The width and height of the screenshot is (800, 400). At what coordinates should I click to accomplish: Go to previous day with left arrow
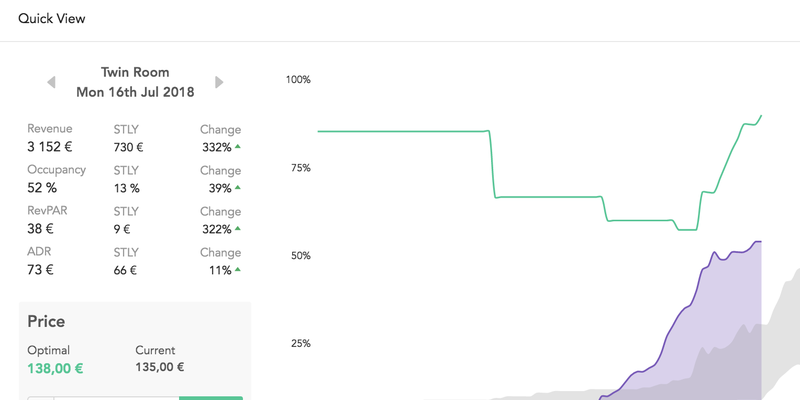[51, 82]
